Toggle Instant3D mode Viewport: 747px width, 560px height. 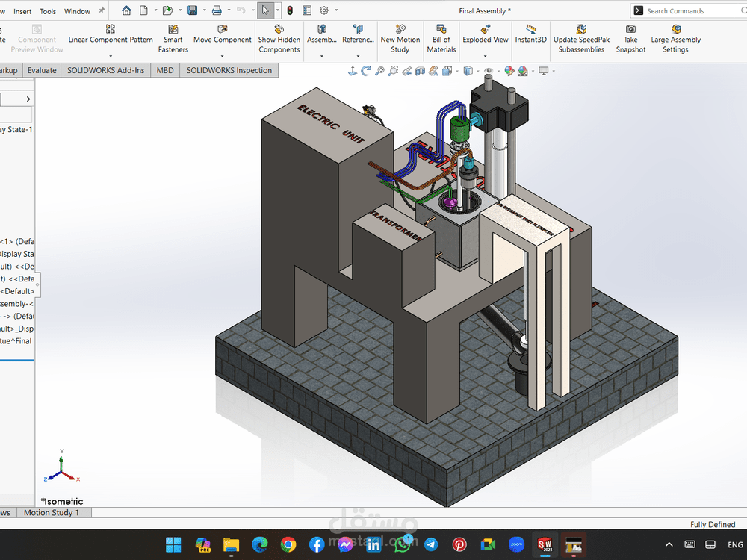530,34
